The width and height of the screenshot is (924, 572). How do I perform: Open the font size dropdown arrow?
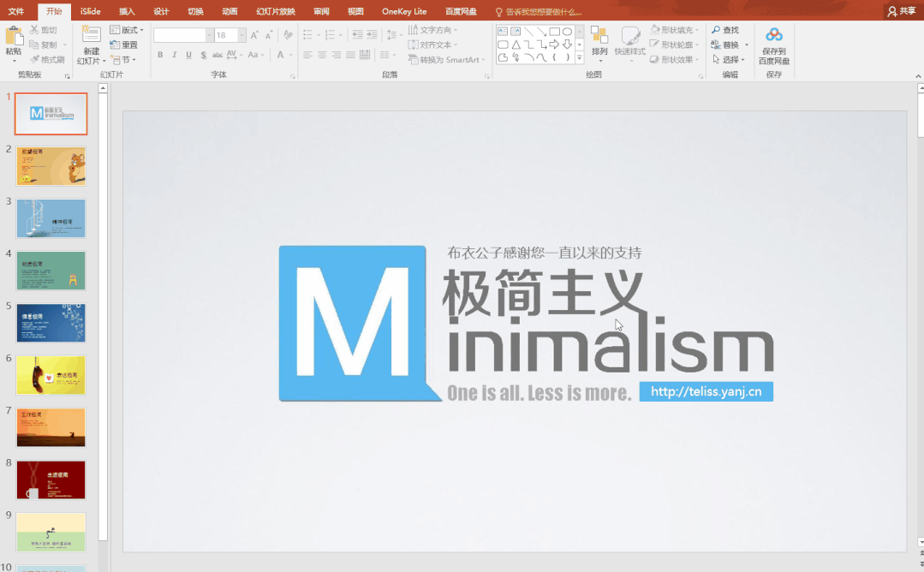point(241,35)
